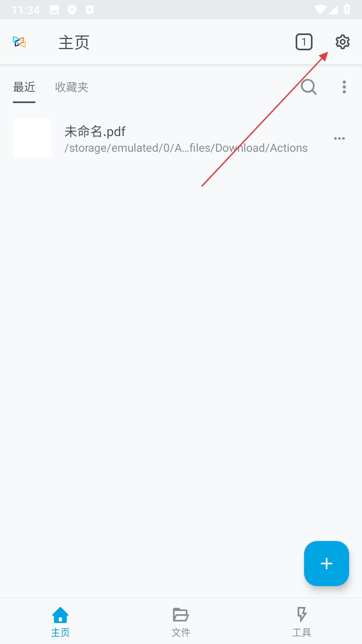362x644 pixels.
Task: Open the 未命名.pdf thumbnail
Action: click(x=32, y=138)
